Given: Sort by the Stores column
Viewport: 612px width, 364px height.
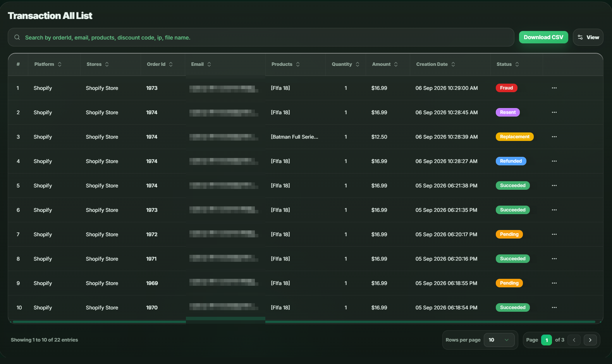Looking at the screenshot, I should 98,64.
